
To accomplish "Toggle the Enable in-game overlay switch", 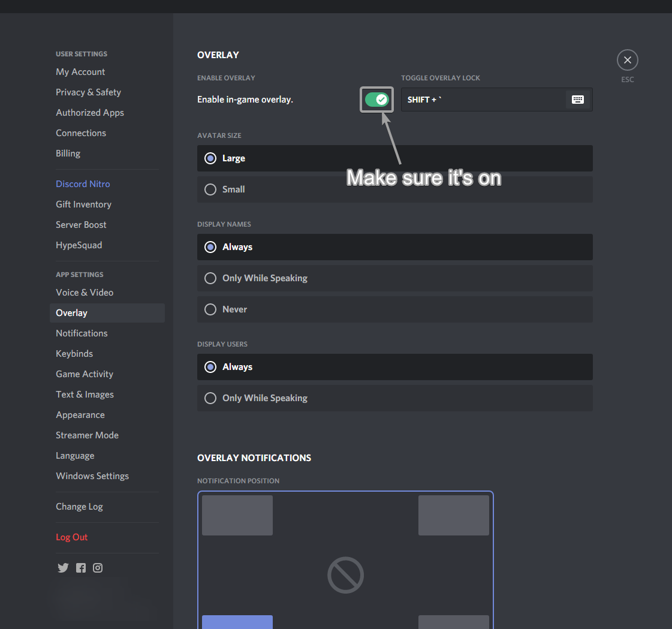I will [376, 100].
